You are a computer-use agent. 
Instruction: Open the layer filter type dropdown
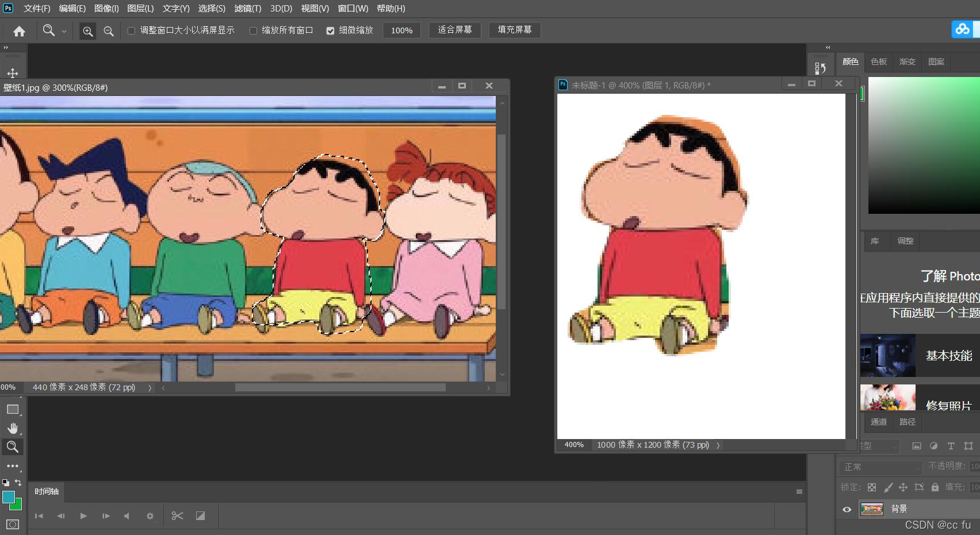(x=879, y=446)
